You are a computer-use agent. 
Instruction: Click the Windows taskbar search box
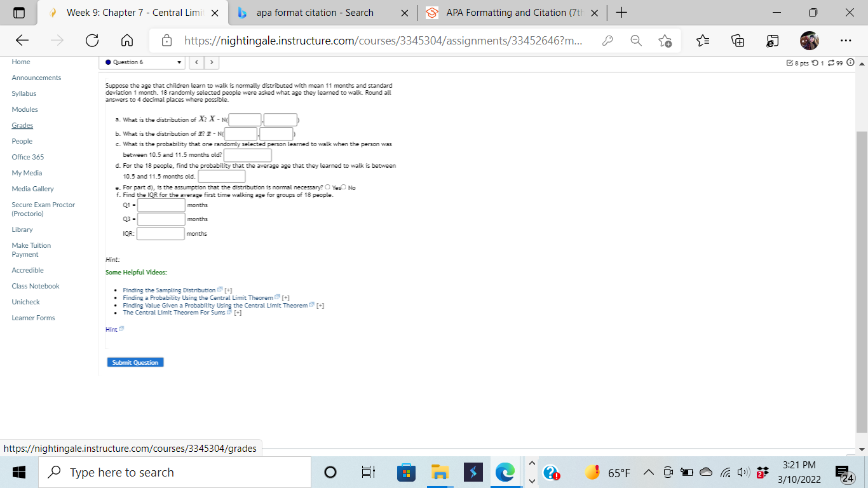click(174, 472)
